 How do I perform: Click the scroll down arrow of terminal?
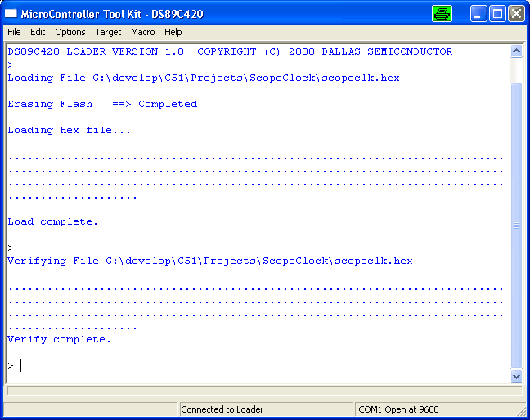point(516,376)
